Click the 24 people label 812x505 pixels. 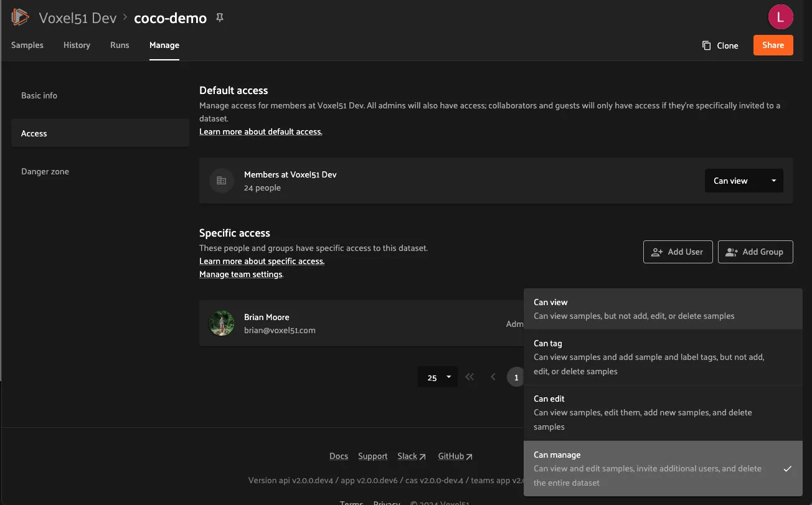262,188
